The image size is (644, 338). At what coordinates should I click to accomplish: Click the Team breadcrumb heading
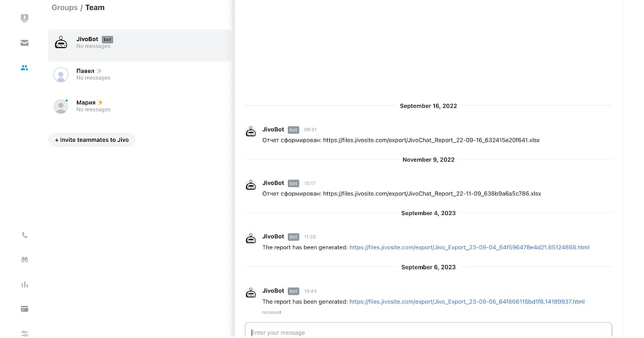[x=95, y=8]
